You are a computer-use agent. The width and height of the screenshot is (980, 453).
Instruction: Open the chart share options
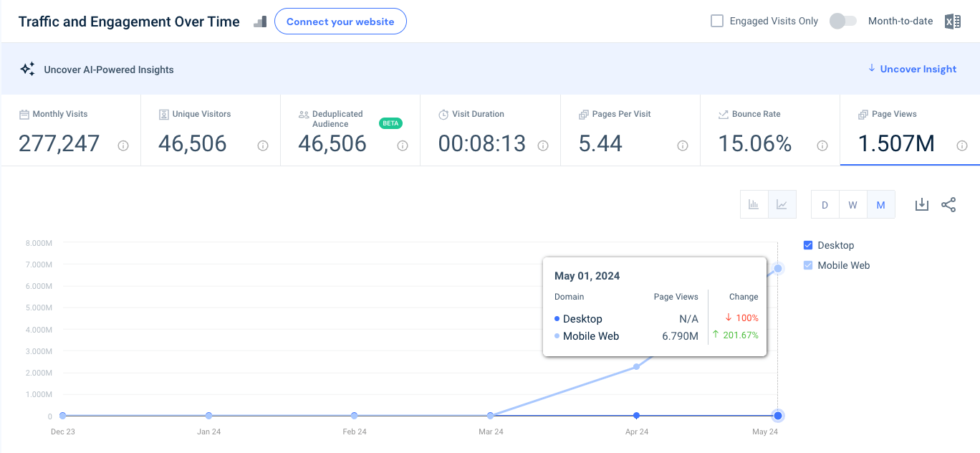[948, 204]
